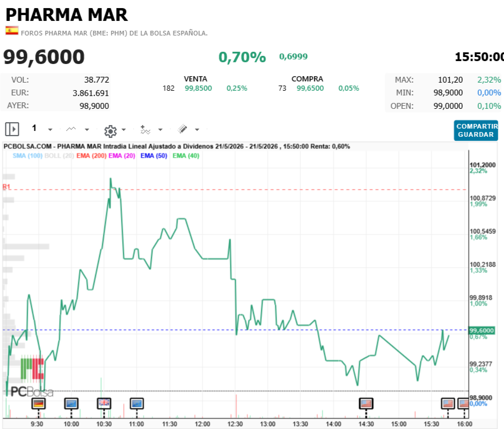
Task: Expand dropdown arrow beside chart type icon
Action: (87, 130)
